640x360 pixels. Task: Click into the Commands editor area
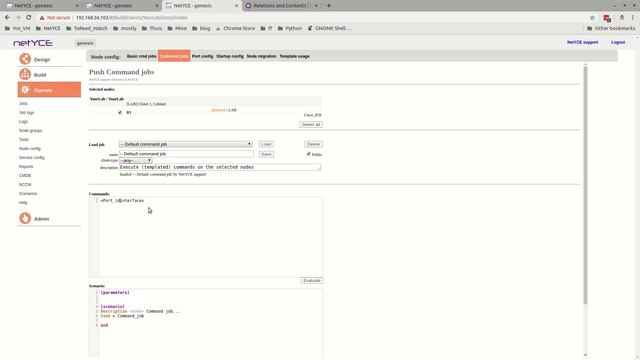[206, 237]
